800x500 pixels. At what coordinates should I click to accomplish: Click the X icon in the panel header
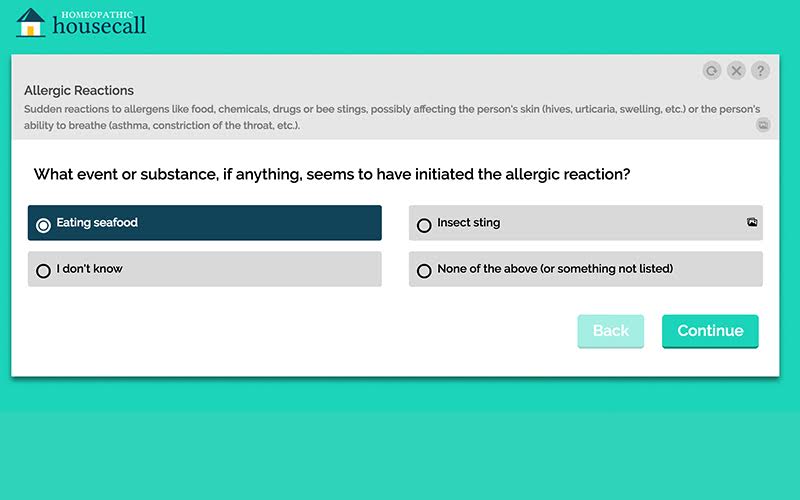736,70
